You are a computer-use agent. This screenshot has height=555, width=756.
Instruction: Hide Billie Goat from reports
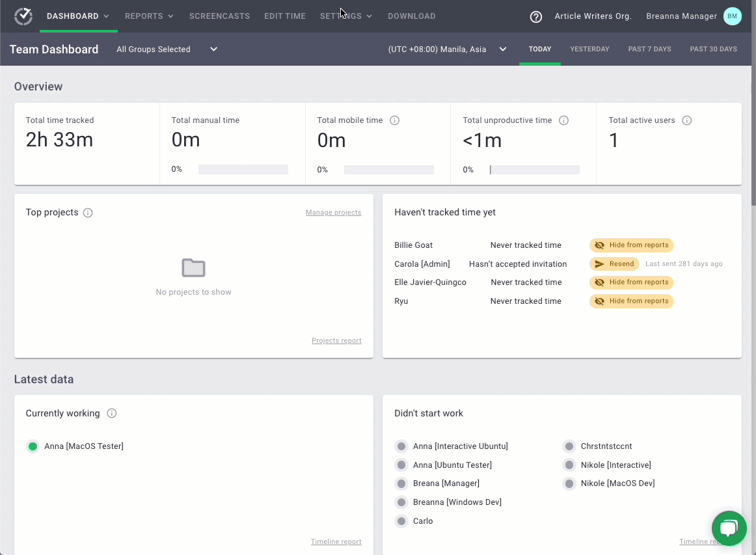coord(631,245)
